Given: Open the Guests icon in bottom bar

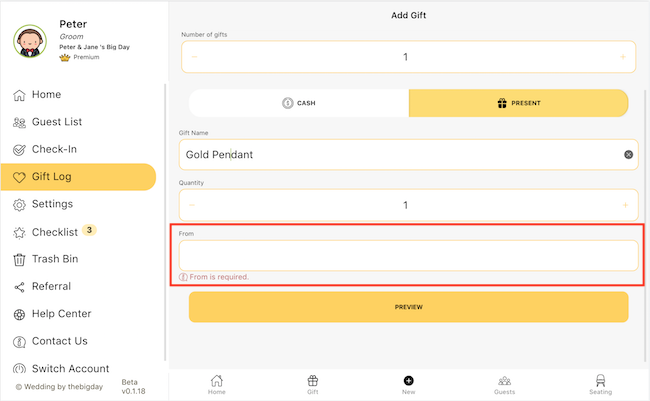Looking at the screenshot, I should 504,381.
